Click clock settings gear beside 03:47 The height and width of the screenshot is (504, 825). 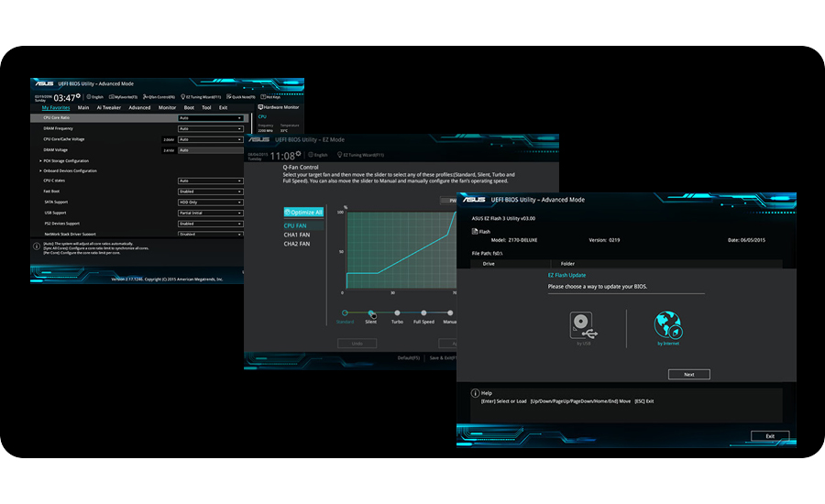pyautogui.click(x=79, y=95)
